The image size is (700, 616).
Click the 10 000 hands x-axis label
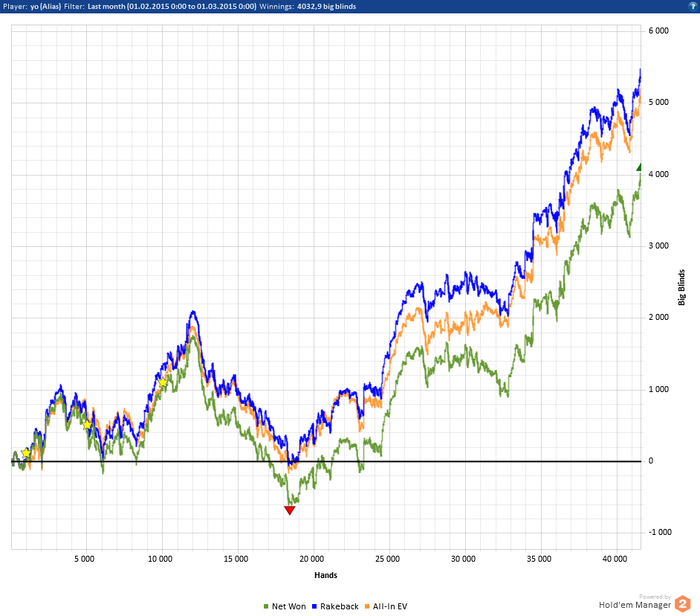pyautogui.click(x=160, y=559)
